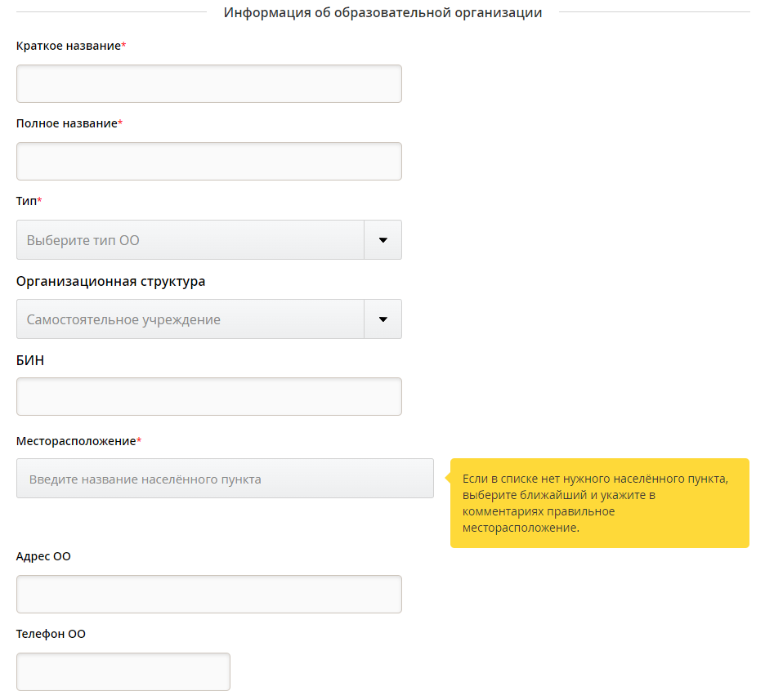Click the Телефон ОО input box
765x700 pixels.
123,671
